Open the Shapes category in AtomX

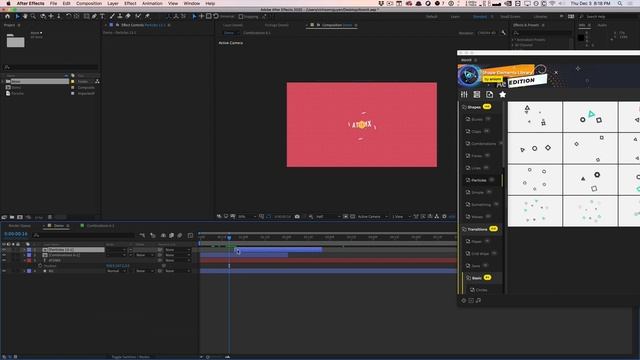point(474,107)
